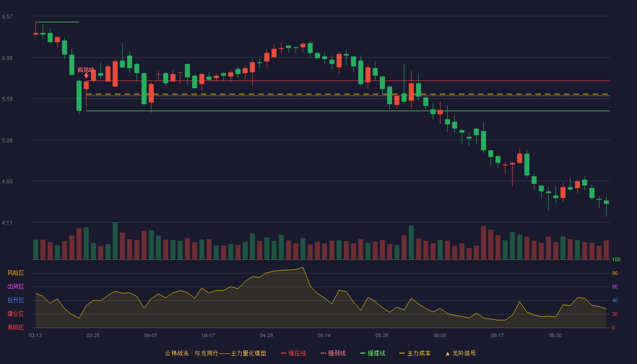Select the 出货区 zone label
The image size is (637, 364).
(x=15, y=287)
